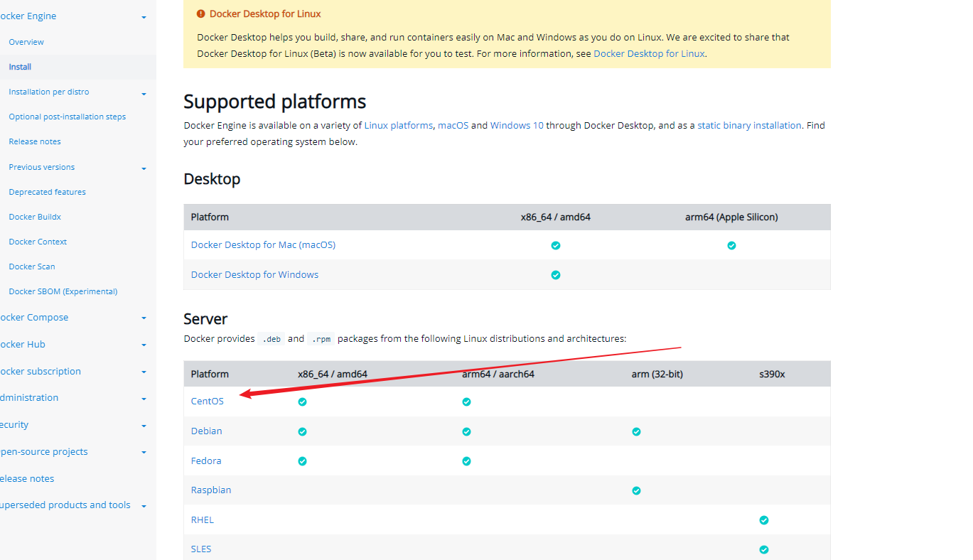The height and width of the screenshot is (560, 973).
Task: Open the Raspbian platform link
Action: click(x=211, y=490)
